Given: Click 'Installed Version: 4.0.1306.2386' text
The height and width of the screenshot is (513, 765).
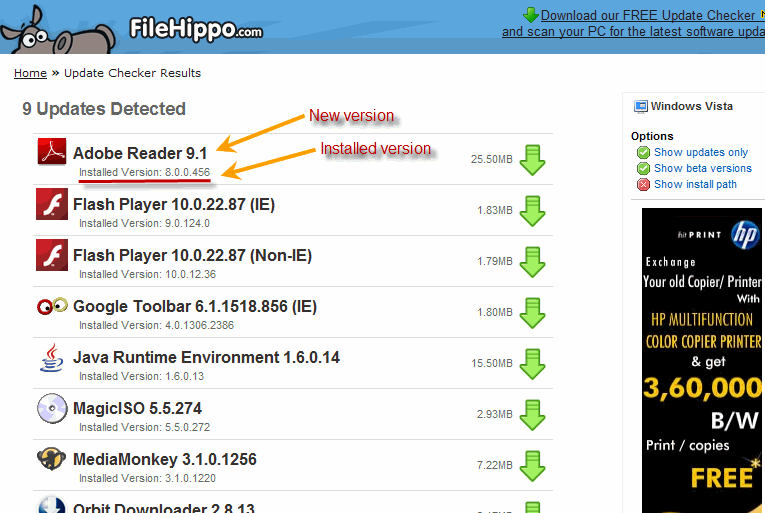Looking at the screenshot, I should click(x=156, y=325).
